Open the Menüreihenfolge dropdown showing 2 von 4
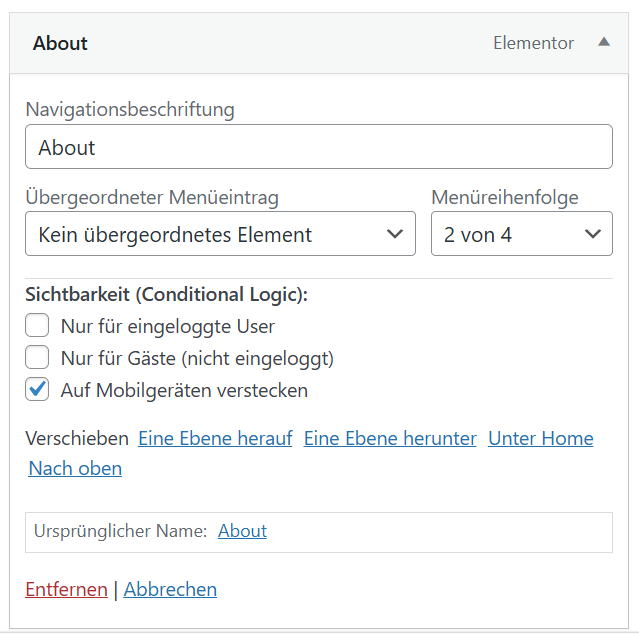Image resolution: width=639 pixels, height=634 pixels. click(x=521, y=234)
